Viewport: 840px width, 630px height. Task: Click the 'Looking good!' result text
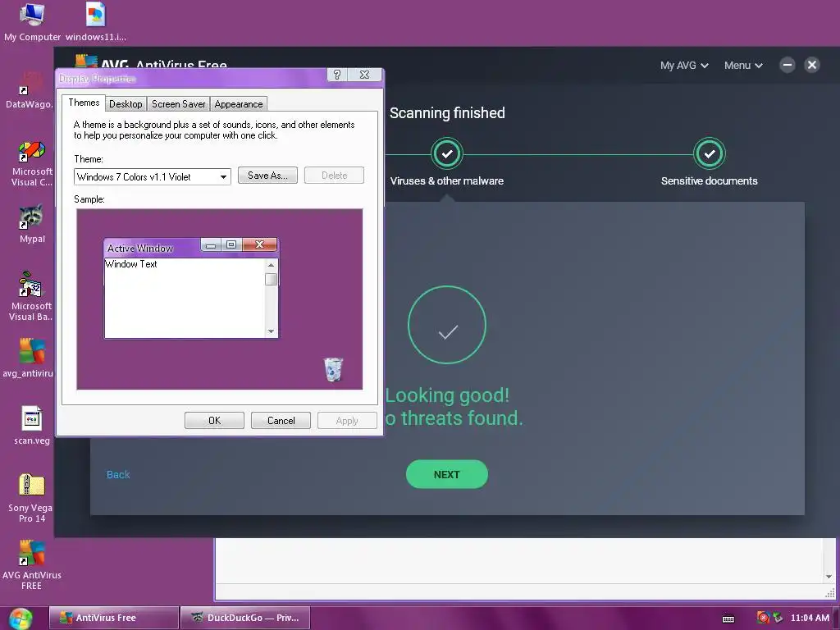coord(447,395)
